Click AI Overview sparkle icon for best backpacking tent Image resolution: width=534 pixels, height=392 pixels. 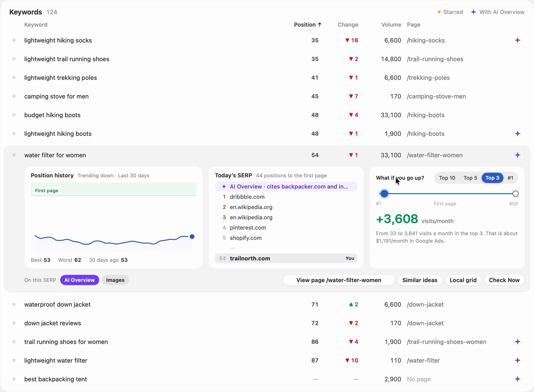tap(518, 379)
